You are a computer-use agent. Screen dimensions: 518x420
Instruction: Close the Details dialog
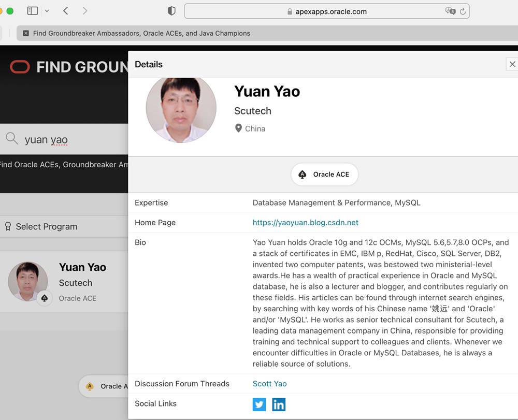pyautogui.click(x=512, y=64)
